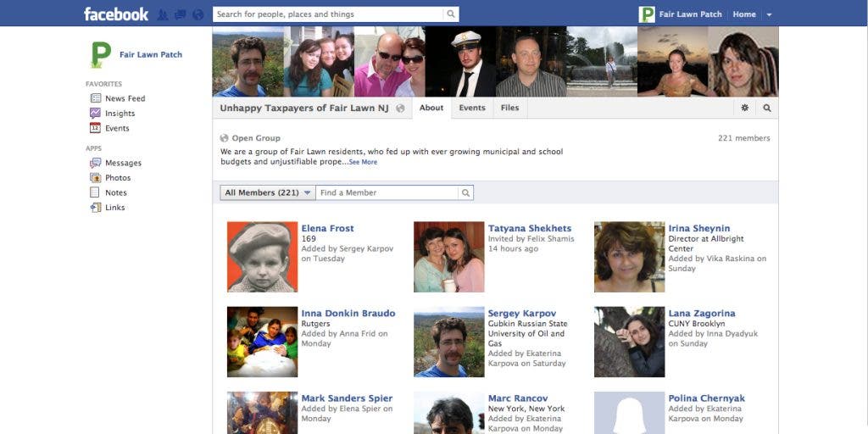Click the Photos icon in Apps list

[96, 178]
